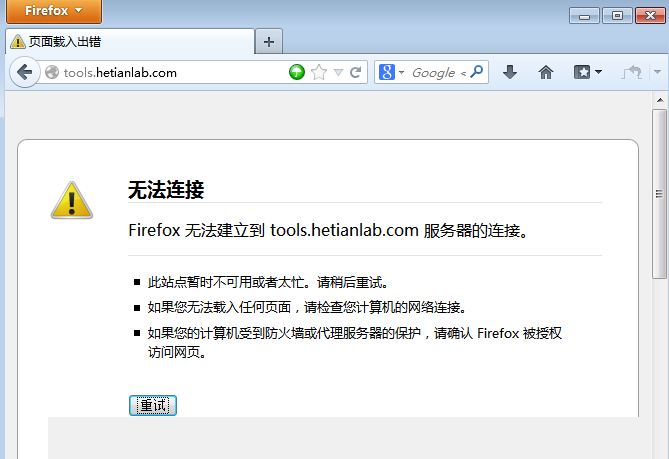Click text 此站点暂时不可用或者太忙
Screen dimensions: 669x459
pos(225,282)
